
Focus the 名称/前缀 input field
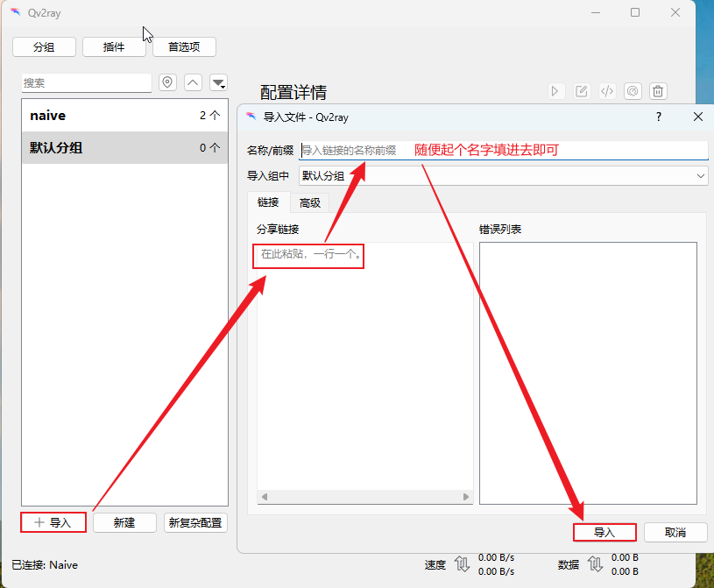point(503,151)
